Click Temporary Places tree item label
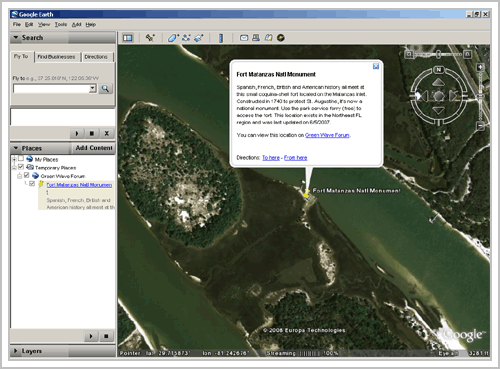Image resolution: width=500 pixels, height=369 pixels. (56, 168)
